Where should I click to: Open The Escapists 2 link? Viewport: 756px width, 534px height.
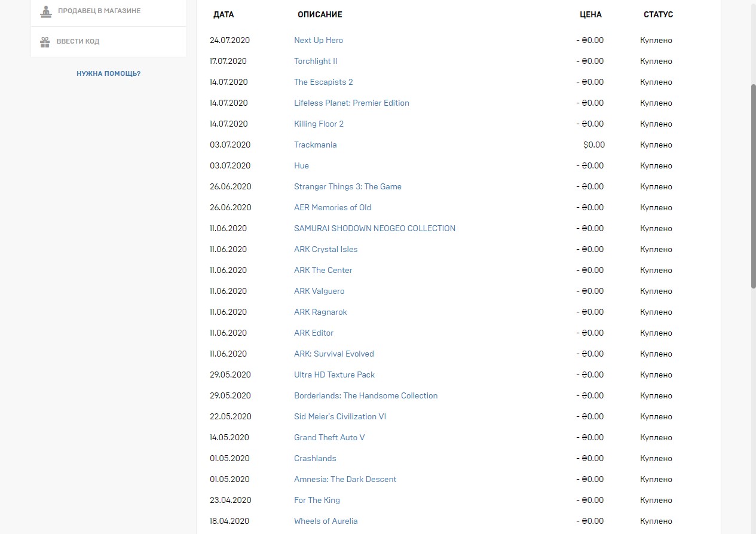click(x=323, y=82)
